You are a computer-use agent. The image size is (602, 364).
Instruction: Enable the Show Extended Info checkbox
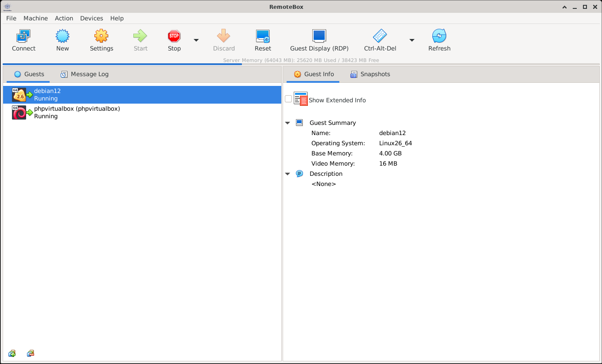(x=288, y=99)
